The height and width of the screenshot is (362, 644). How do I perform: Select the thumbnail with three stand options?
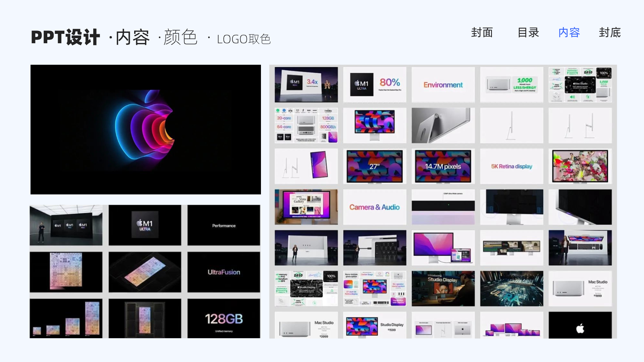443,325
